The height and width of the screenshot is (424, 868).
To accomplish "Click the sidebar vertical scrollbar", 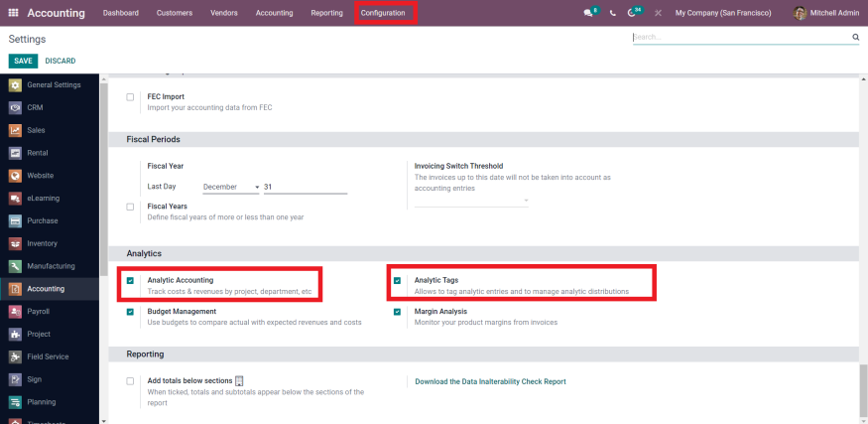I will pyautogui.click(x=103, y=180).
